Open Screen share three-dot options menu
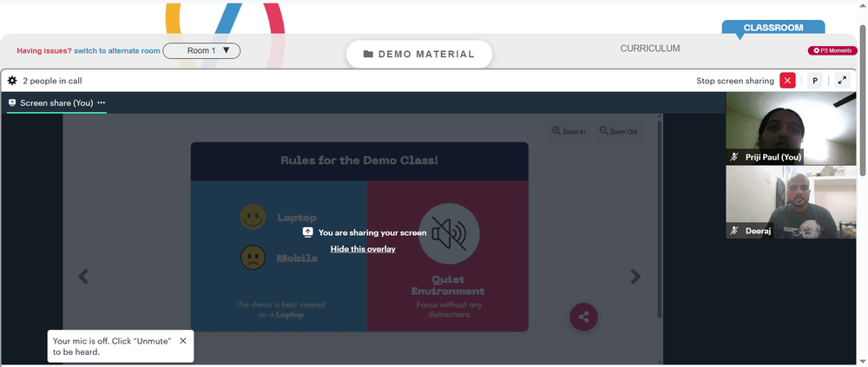868x367 pixels. pos(102,103)
